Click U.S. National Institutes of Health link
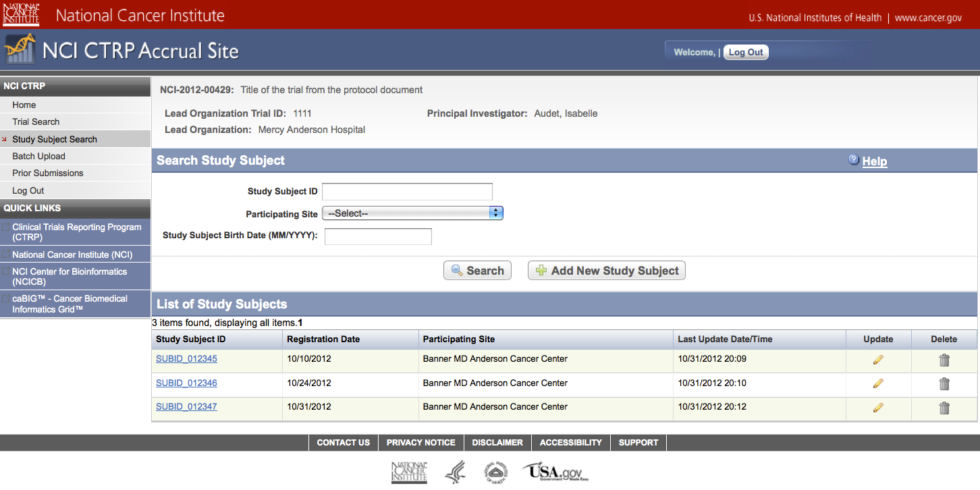980x490 pixels. click(x=815, y=18)
